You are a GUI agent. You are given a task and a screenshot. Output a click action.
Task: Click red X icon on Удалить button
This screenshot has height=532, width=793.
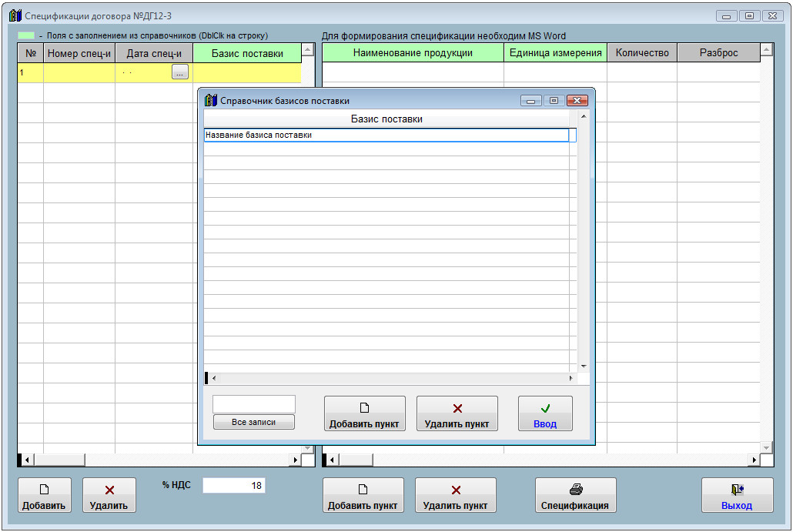109,490
